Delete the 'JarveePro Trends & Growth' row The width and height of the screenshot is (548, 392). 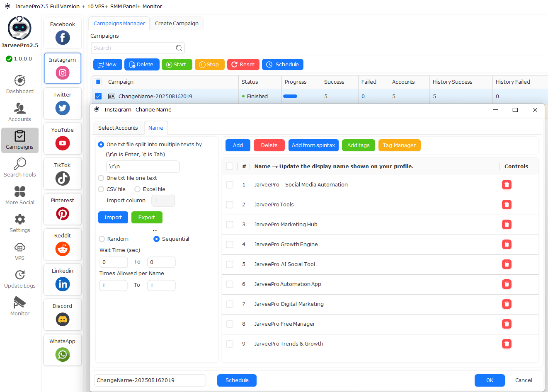(x=507, y=344)
